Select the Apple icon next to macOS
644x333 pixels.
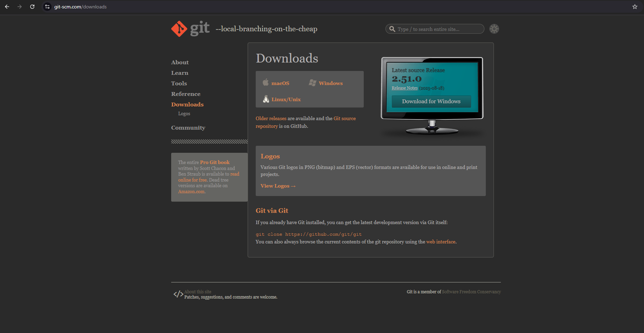(x=266, y=82)
